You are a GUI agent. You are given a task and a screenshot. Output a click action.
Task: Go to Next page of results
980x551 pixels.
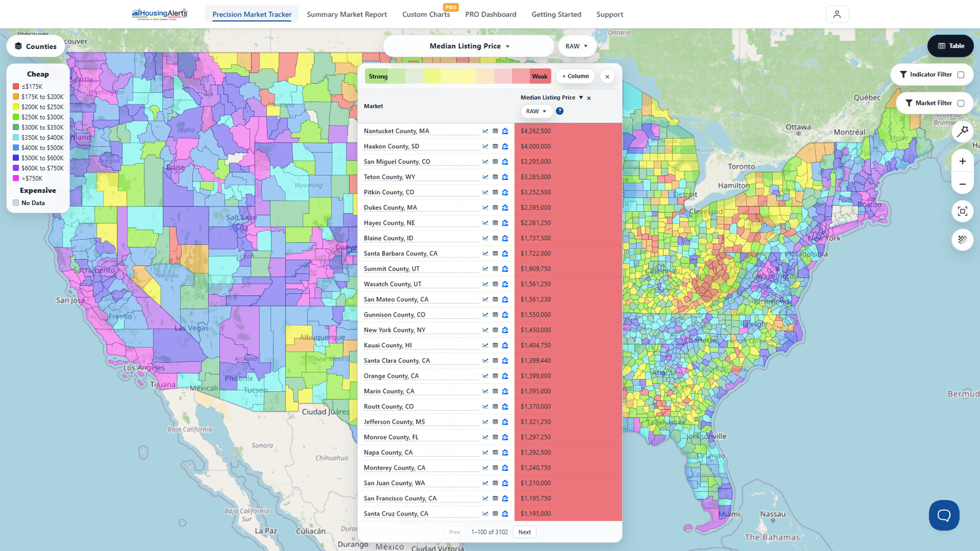pyautogui.click(x=525, y=532)
